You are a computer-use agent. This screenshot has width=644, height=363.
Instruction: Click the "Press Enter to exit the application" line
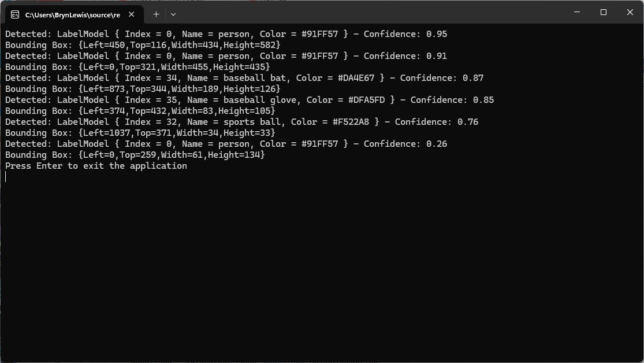pyautogui.click(x=96, y=166)
